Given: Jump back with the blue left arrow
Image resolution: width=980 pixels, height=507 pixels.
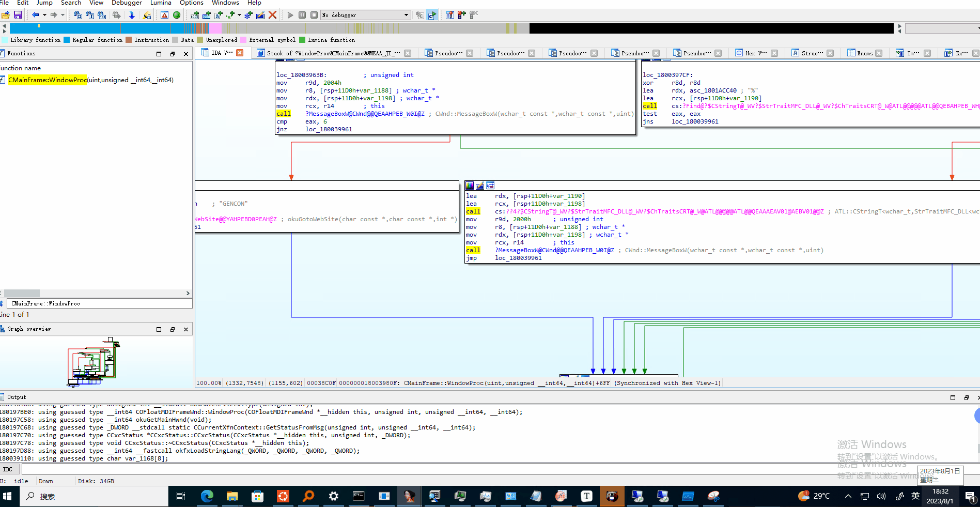Looking at the screenshot, I should click(35, 15).
